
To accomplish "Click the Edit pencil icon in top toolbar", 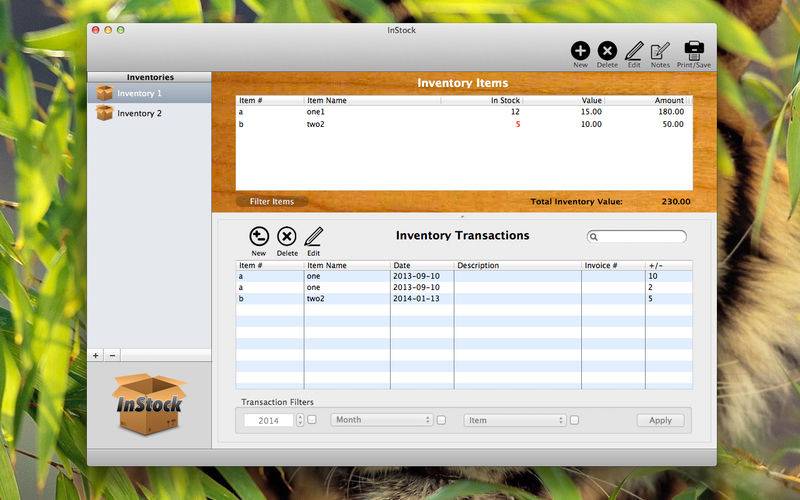I will (634, 50).
